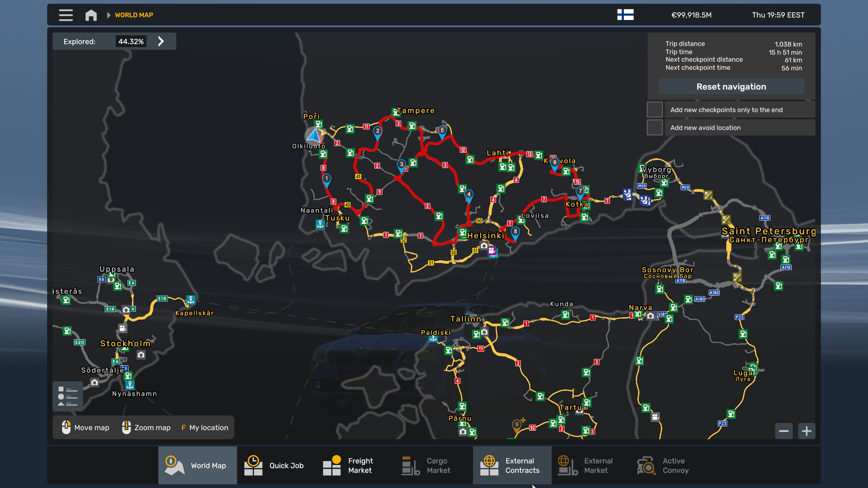Click the home icon in header
Image resolution: width=868 pixels, height=488 pixels.
click(91, 15)
